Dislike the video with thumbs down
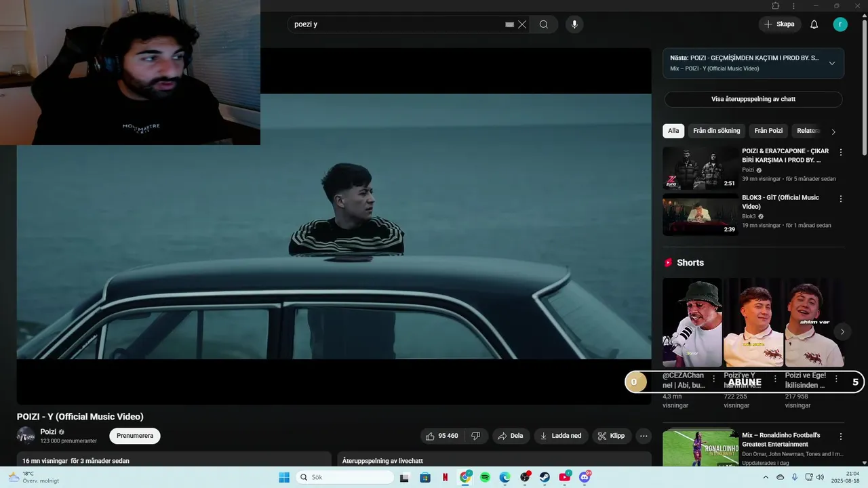This screenshot has height=488, width=868. 476,436
